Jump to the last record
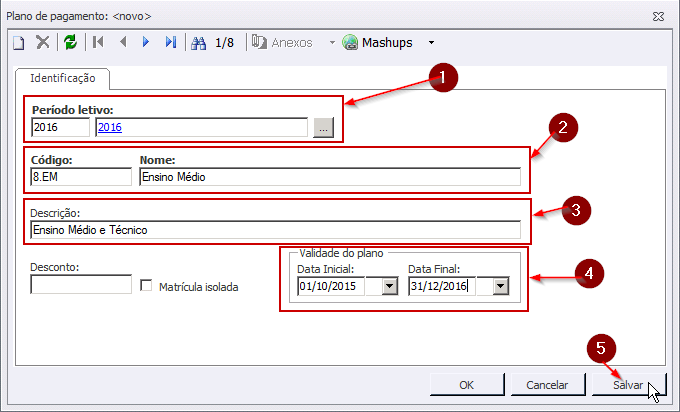The image size is (680, 412). pyautogui.click(x=170, y=43)
